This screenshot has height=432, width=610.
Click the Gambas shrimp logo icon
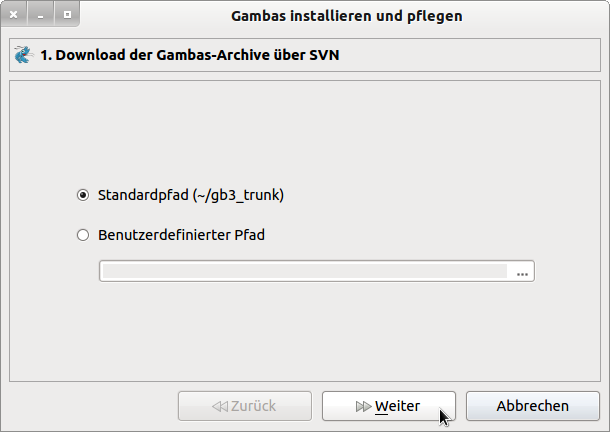[24, 55]
